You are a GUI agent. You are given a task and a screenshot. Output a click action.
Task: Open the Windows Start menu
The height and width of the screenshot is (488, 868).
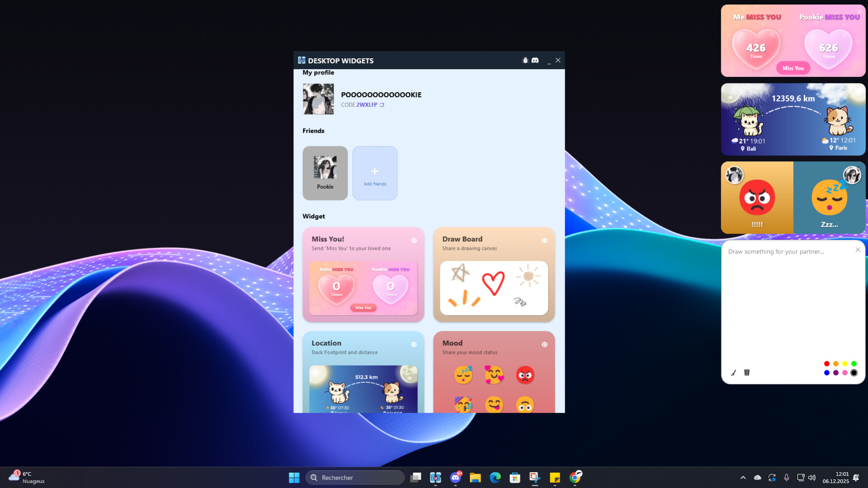(294, 477)
